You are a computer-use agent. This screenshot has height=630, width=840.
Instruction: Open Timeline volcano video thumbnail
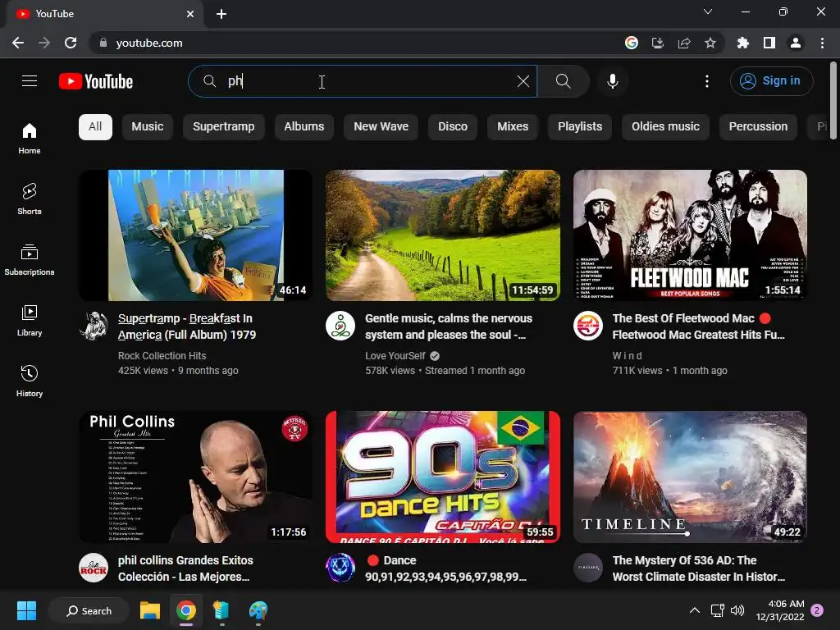(690, 477)
